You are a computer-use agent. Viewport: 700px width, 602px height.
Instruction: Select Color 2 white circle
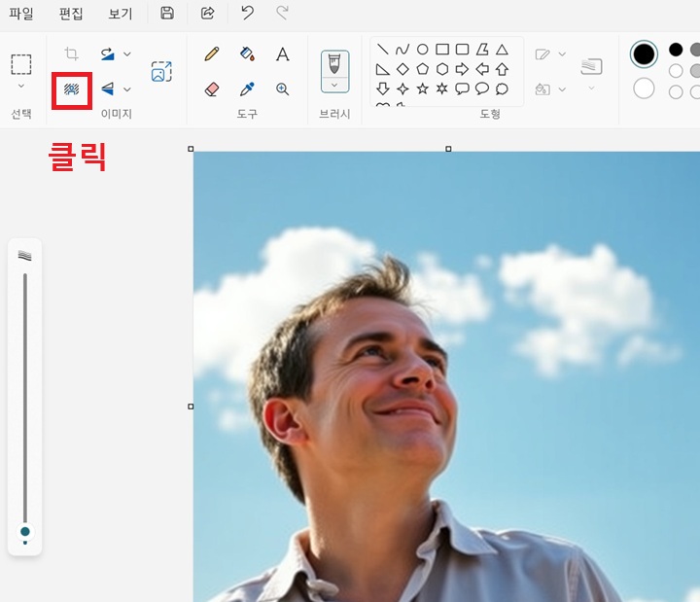point(644,89)
